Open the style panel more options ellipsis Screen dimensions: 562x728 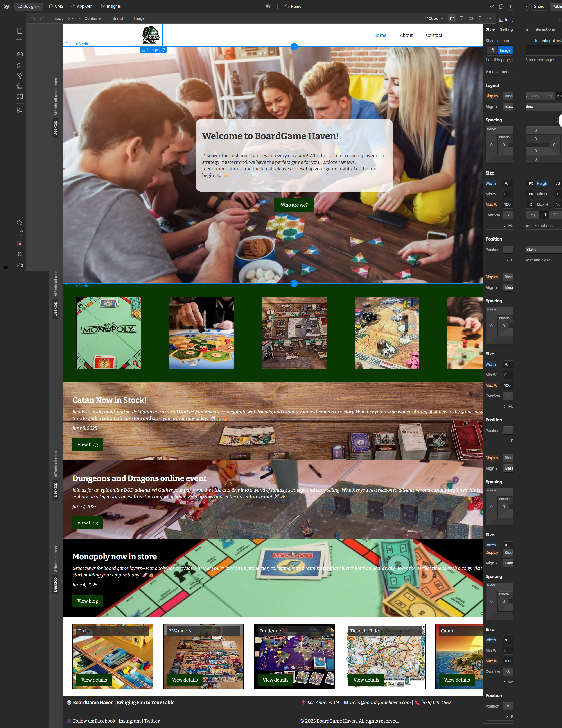[x=560, y=20]
